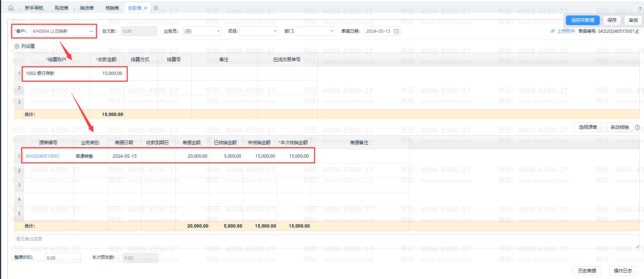Click the 客户 field ellipsis lookup icon
The image size is (644, 279).
click(x=91, y=31)
